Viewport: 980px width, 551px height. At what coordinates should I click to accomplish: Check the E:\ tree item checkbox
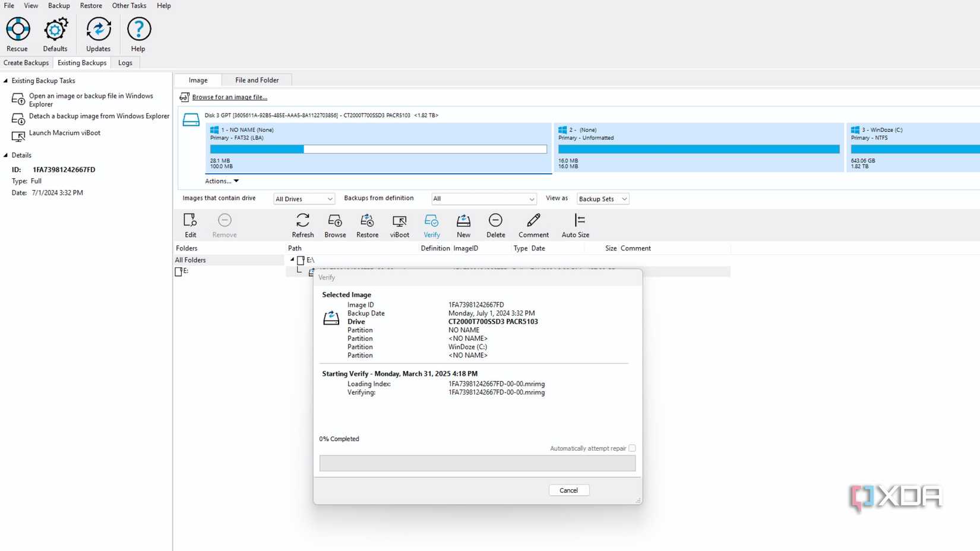tap(301, 260)
